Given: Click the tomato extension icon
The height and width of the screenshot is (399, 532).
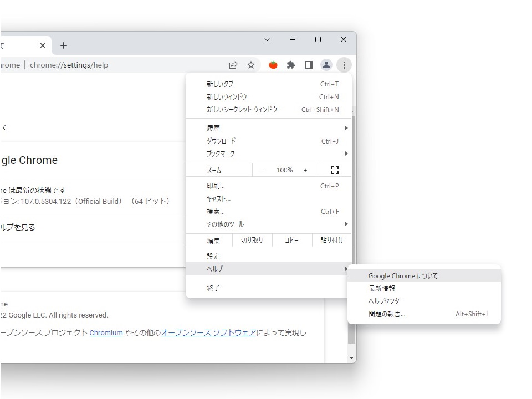Looking at the screenshot, I should (x=273, y=65).
